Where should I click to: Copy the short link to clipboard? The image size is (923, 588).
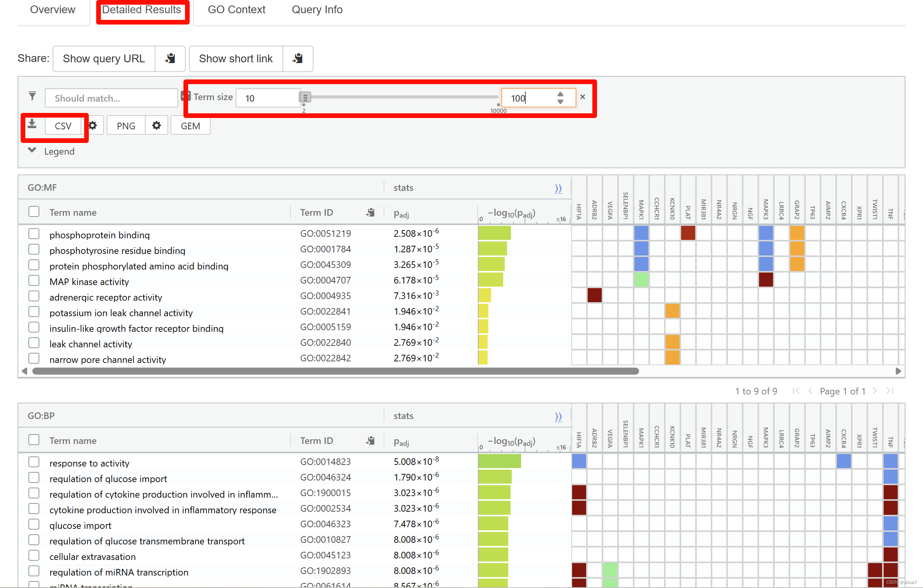(298, 58)
